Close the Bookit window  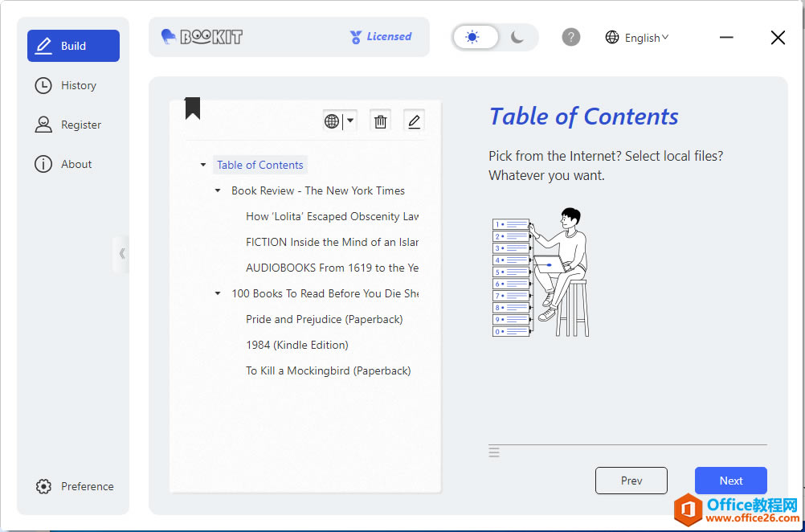point(778,38)
